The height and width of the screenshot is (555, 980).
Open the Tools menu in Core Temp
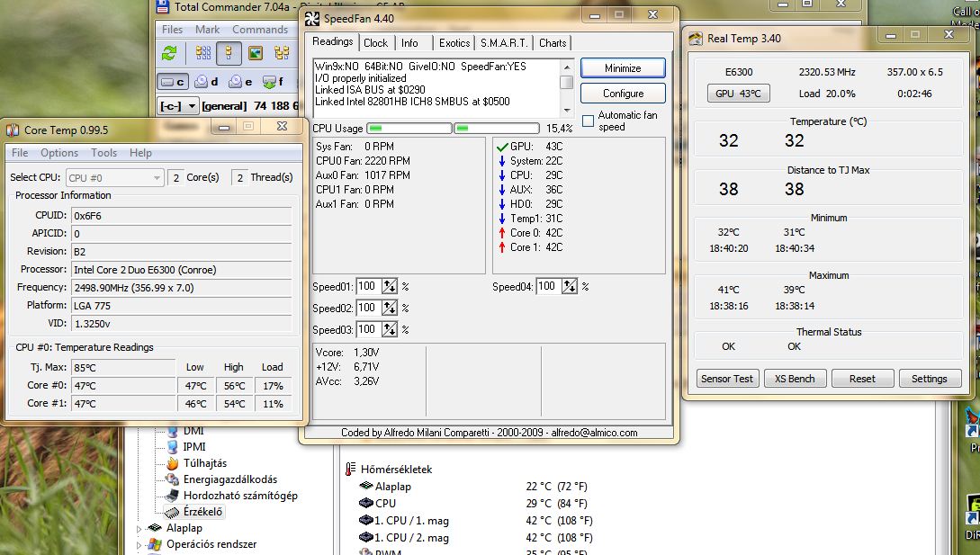pos(103,153)
